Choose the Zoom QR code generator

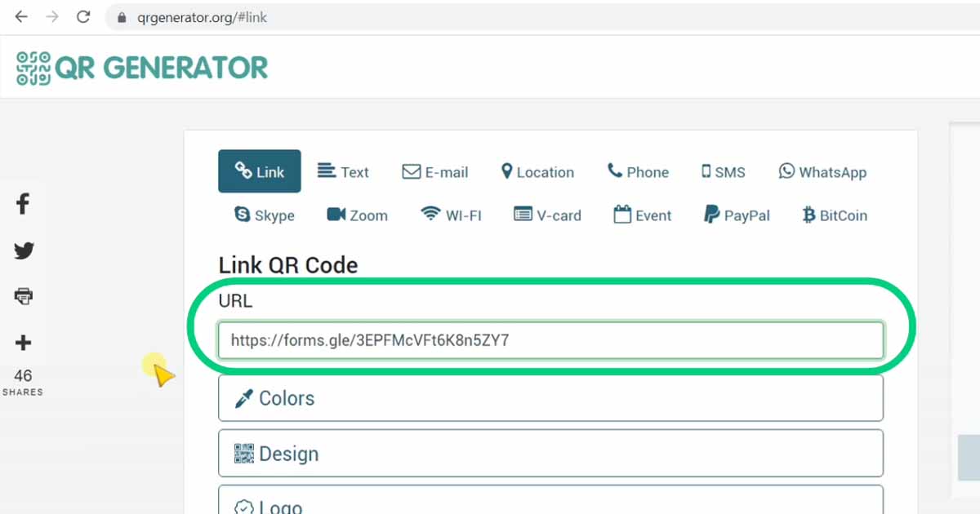pos(357,215)
